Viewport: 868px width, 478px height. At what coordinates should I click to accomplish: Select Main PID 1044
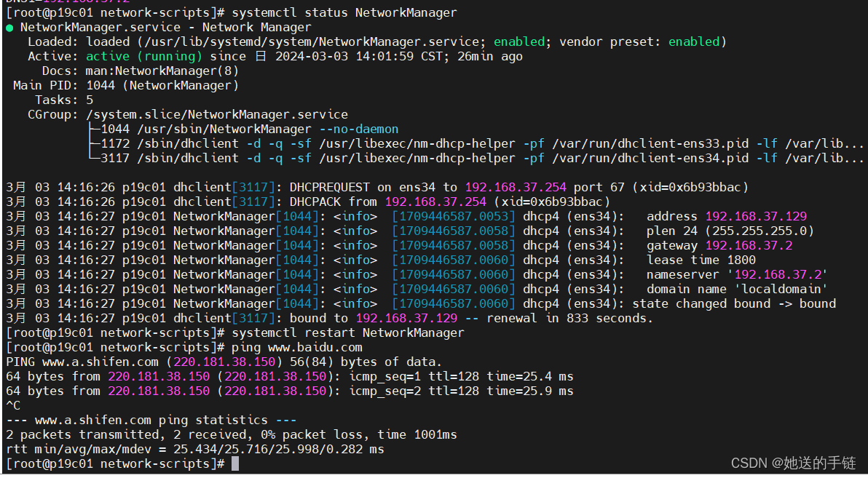pos(102,85)
